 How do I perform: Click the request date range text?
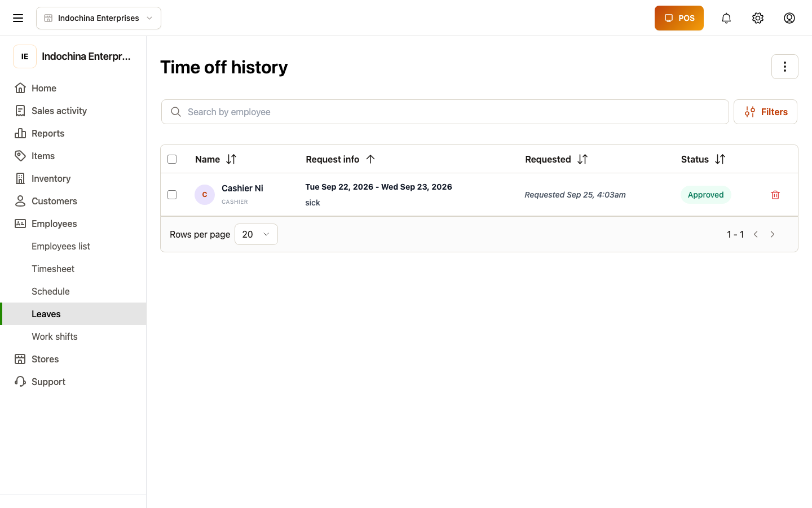coord(378,187)
